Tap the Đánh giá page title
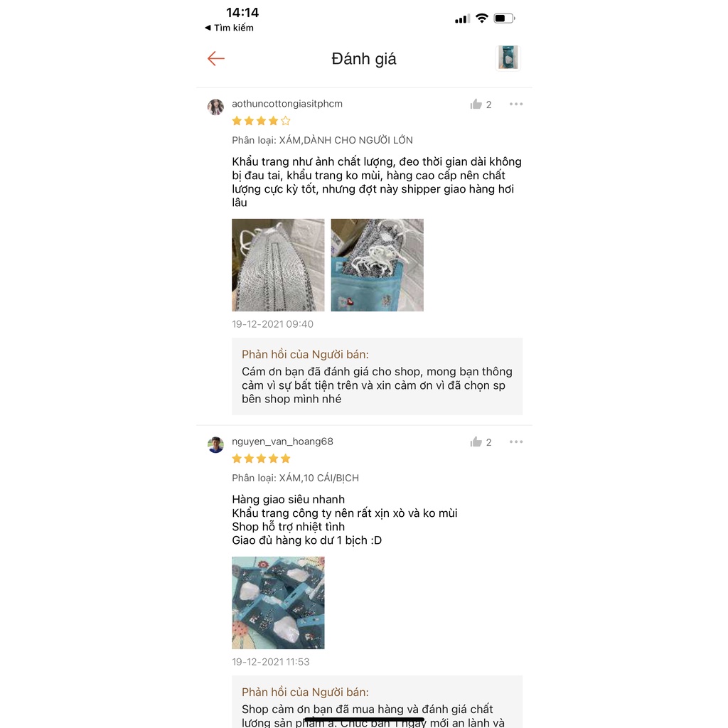 363,59
